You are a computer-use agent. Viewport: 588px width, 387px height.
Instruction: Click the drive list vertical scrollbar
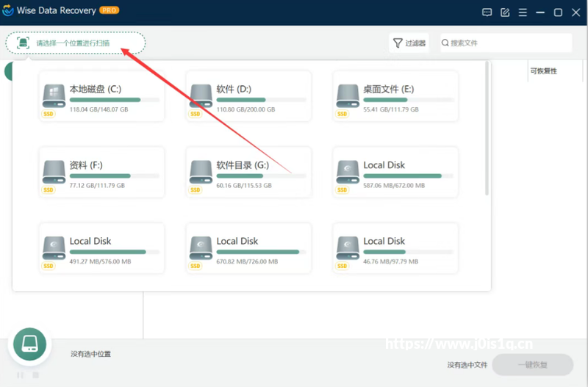pyautogui.click(x=487, y=129)
